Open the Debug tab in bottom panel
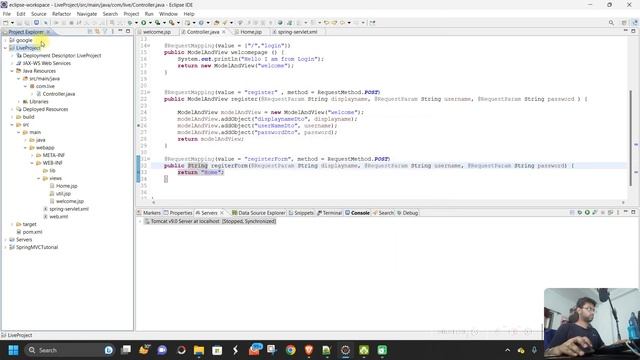Image resolution: width=640 pixels, height=360 pixels. point(407,213)
